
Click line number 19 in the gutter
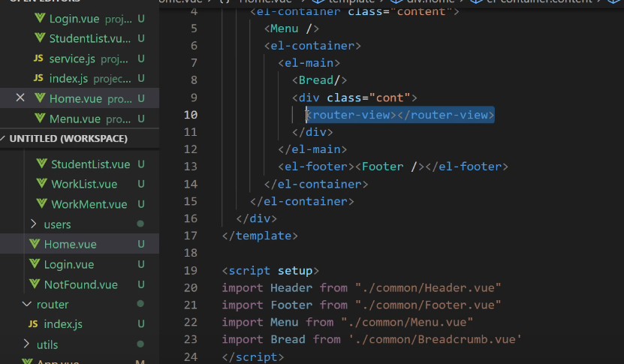191,270
